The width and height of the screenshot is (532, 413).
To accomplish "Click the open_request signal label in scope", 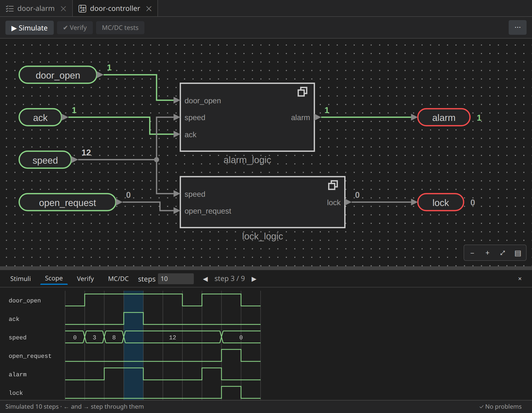I will 30,356.
